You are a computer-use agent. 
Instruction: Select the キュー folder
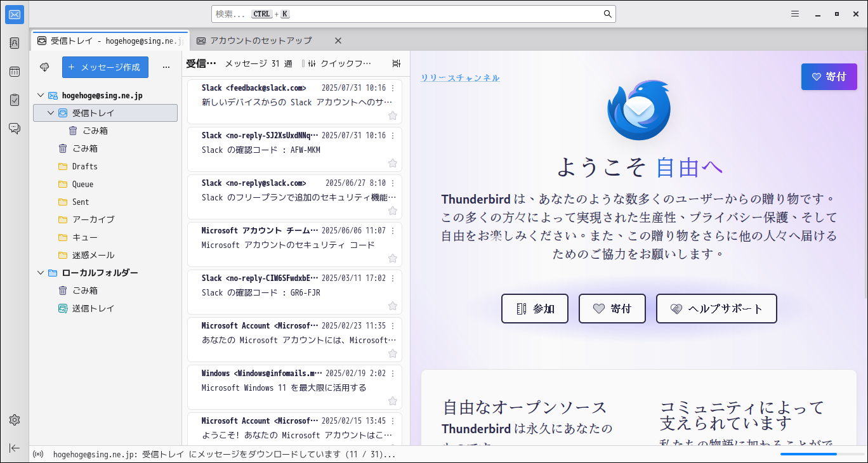[105, 237]
